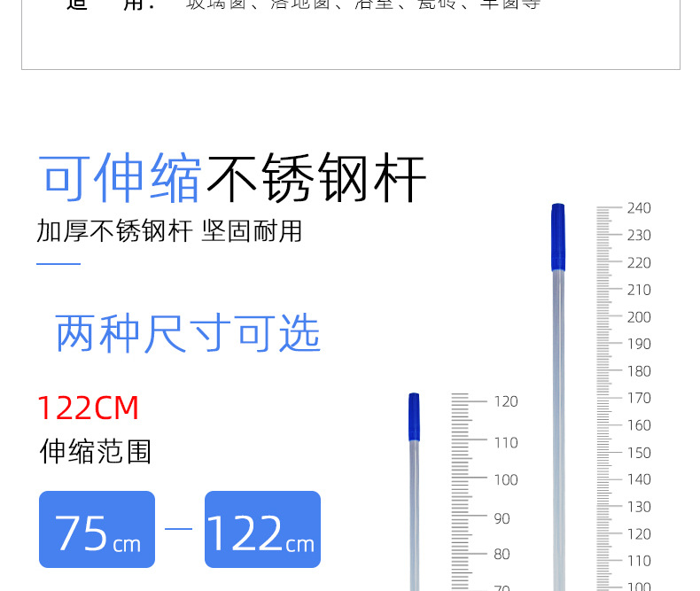The width and height of the screenshot is (700, 591).
Task: Click the blue 122 cm badge
Action: pos(262,529)
